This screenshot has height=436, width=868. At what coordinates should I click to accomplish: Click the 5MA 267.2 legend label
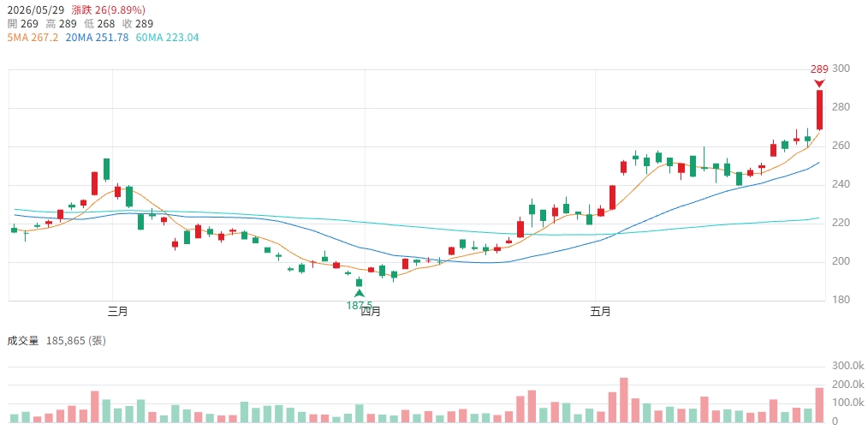(33, 38)
